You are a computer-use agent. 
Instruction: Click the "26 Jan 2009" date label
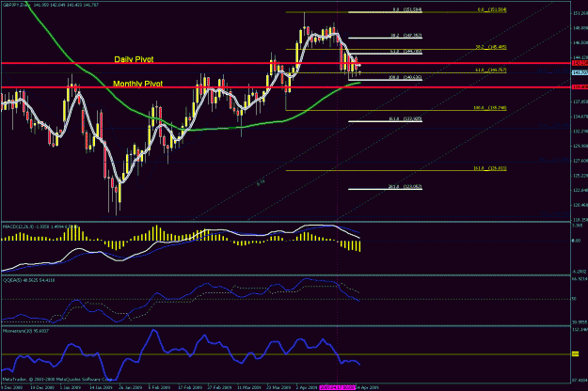pos(131,387)
